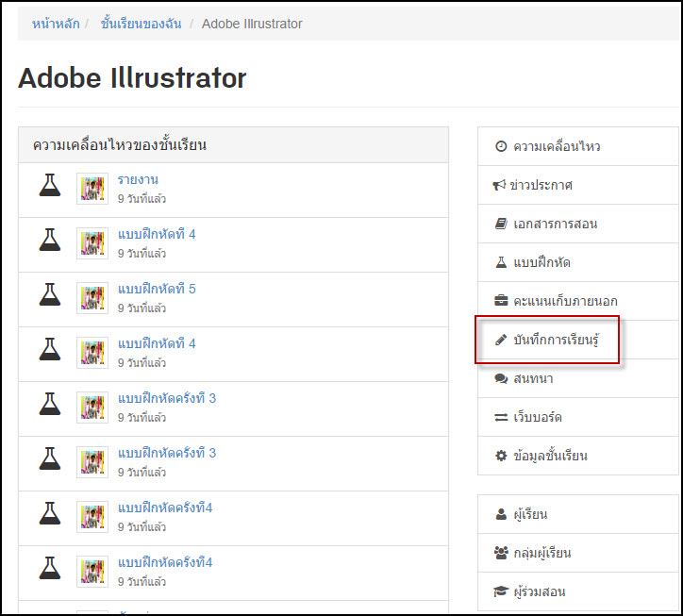This screenshot has height=616, width=683.
Task: Open ชั้นเรียนของฉัน breadcrumb link
Action: 142,24
